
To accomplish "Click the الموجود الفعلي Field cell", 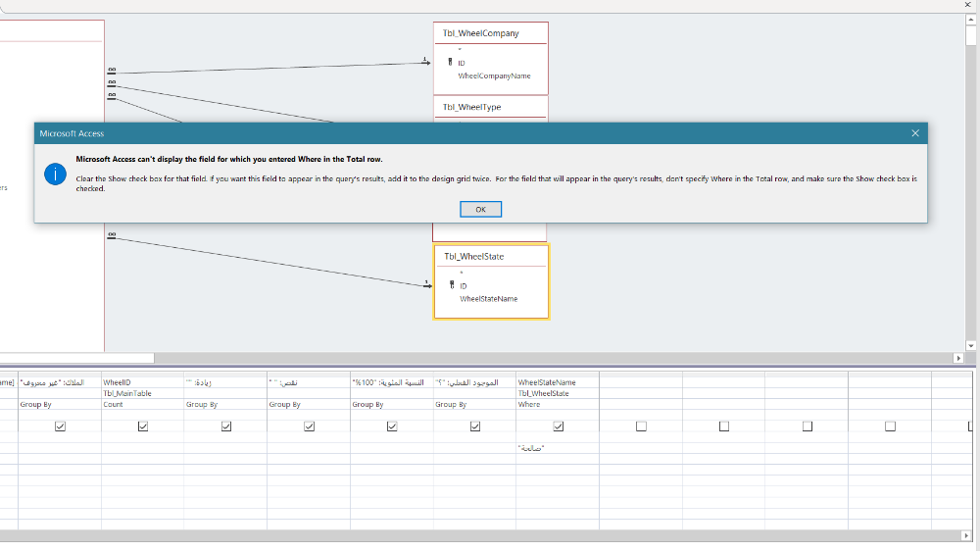I will pyautogui.click(x=475, y=382).
